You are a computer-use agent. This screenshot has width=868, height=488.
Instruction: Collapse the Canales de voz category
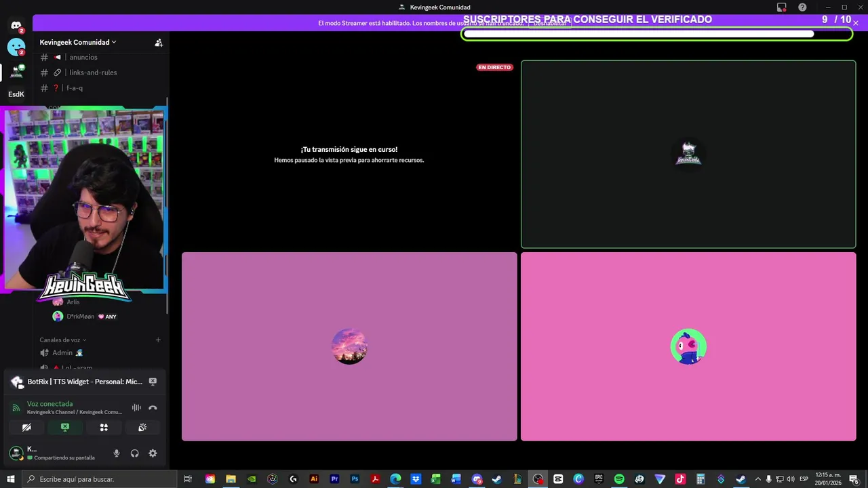63,340
